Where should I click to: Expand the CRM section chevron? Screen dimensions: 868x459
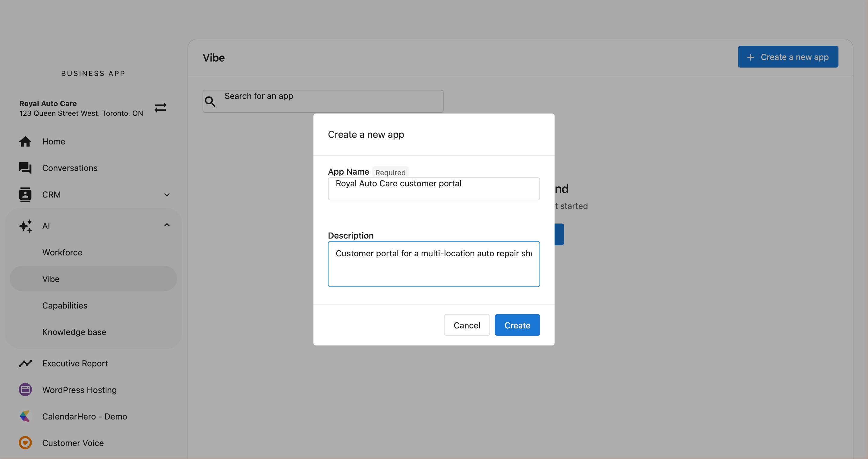(167, 195)
